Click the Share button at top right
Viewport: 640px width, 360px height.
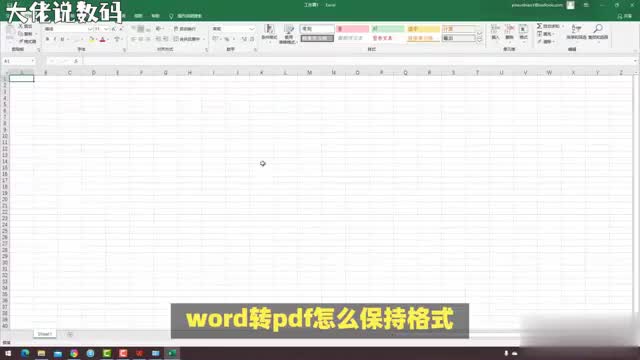pos(625,16)
